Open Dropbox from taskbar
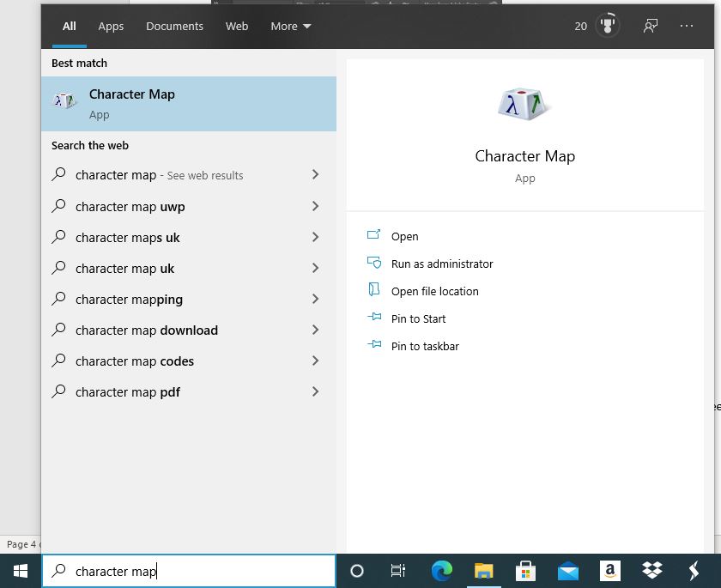 tap(652, 571)
